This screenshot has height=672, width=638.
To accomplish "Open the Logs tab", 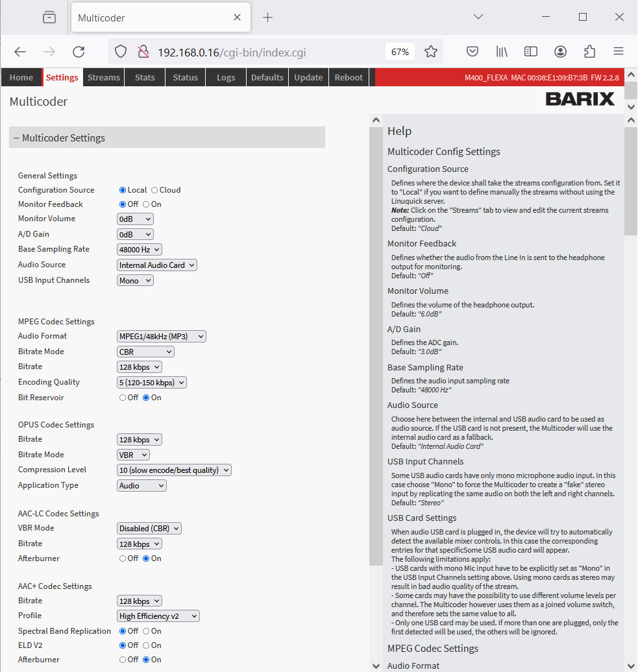I will click(x=226, y=77).
